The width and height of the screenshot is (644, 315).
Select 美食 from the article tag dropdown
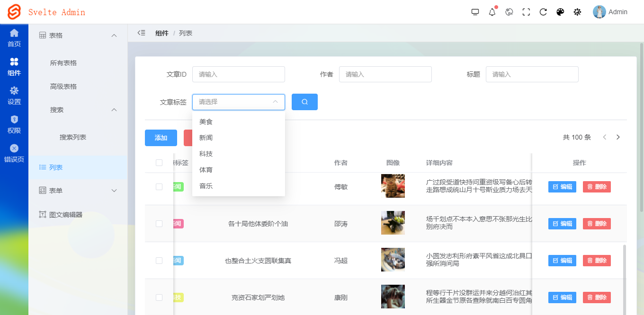click(x=206, y=121)
